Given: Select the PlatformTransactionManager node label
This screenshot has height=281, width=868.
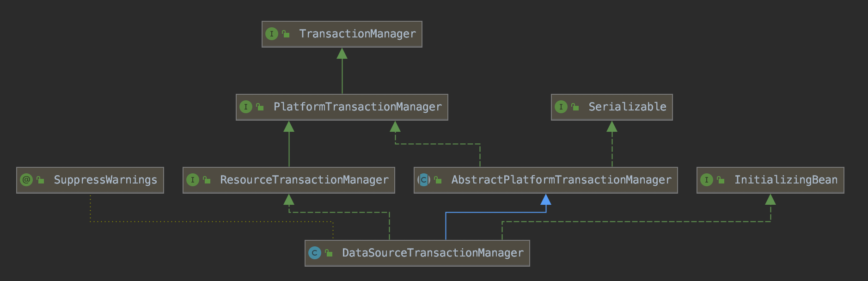Looking at the screenshot, I should coord(357,107).
